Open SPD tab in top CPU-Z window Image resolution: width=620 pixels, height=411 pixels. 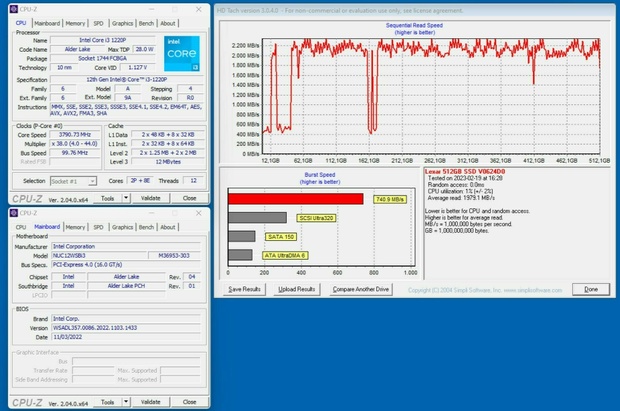(x=98, y=23)
